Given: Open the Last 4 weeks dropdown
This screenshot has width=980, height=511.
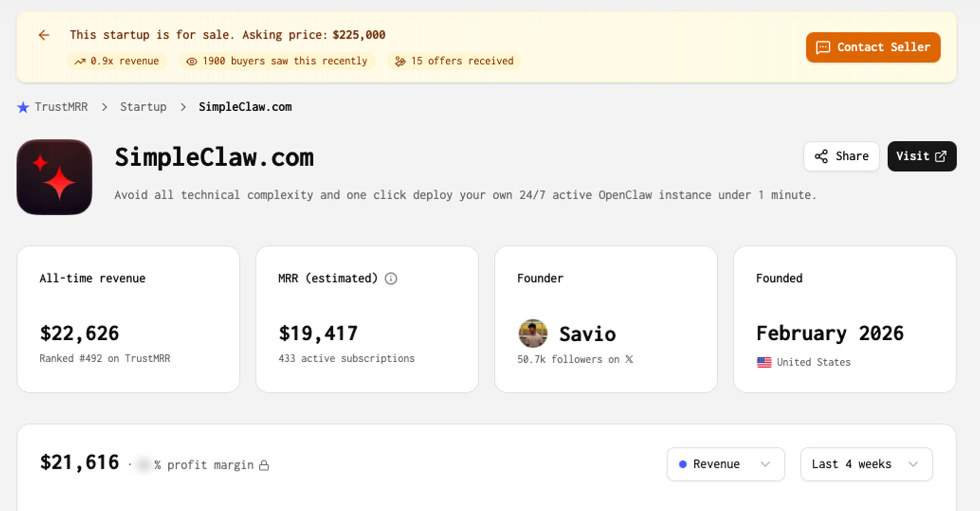Looking at the screenshot, I should tap(866, 464).
